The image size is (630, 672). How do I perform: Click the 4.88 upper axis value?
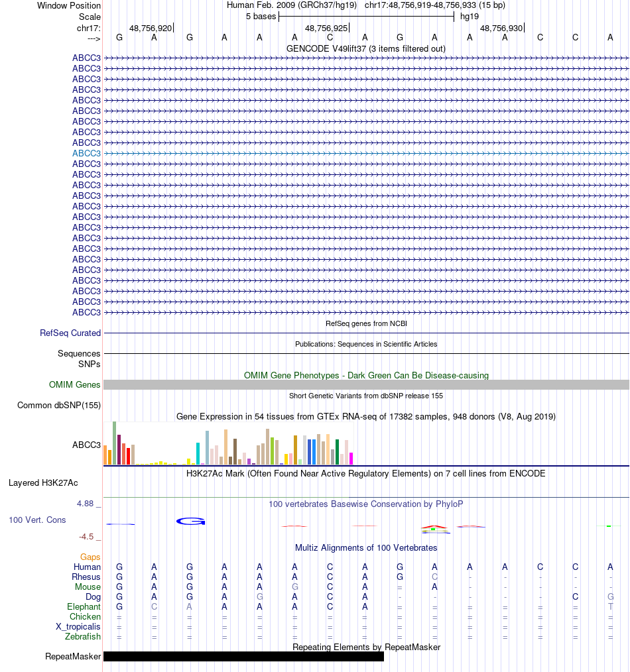coord(85,504)
